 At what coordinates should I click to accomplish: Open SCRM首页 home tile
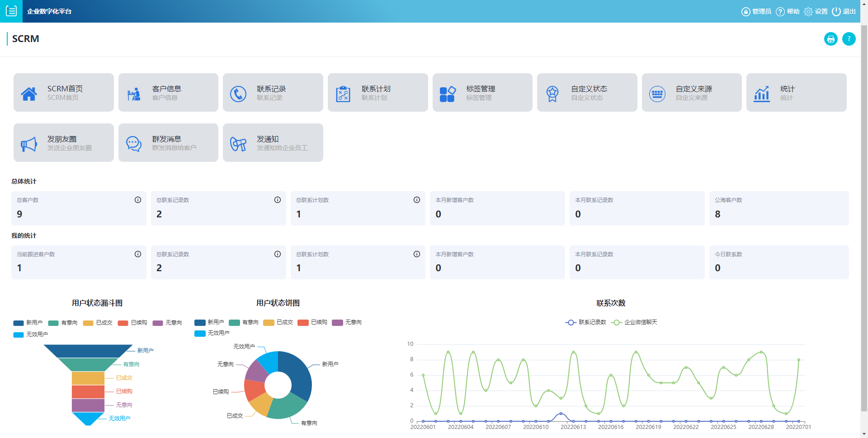coord(64,93)
